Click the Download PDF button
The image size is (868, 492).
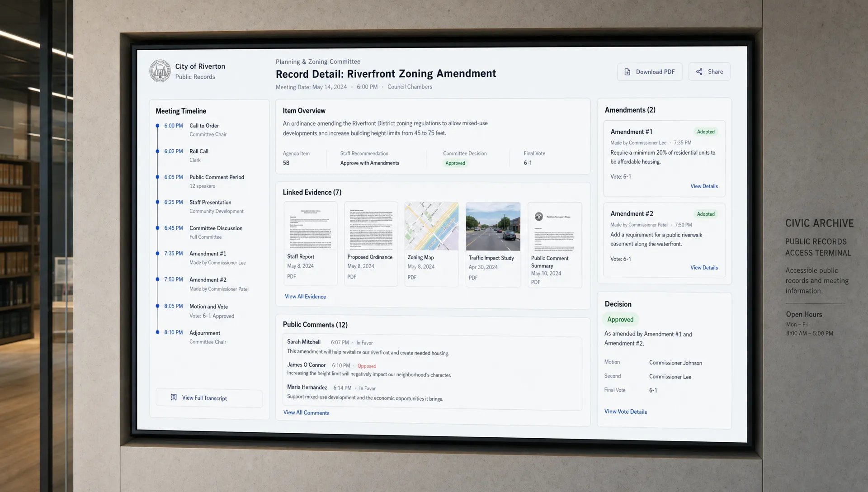tap(650, 72)
